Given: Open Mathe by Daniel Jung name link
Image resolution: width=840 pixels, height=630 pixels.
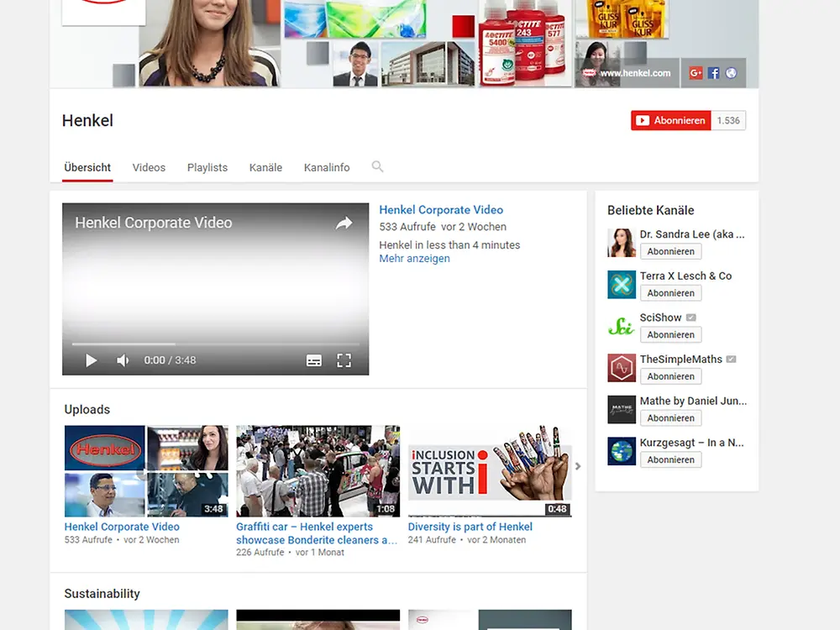Looking at the screenshot, I should coord(693,402).
